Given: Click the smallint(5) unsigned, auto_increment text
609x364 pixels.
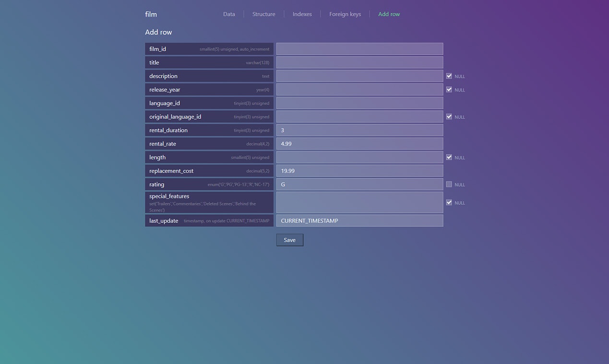Looking at the screenshot, I should point(234,49).
